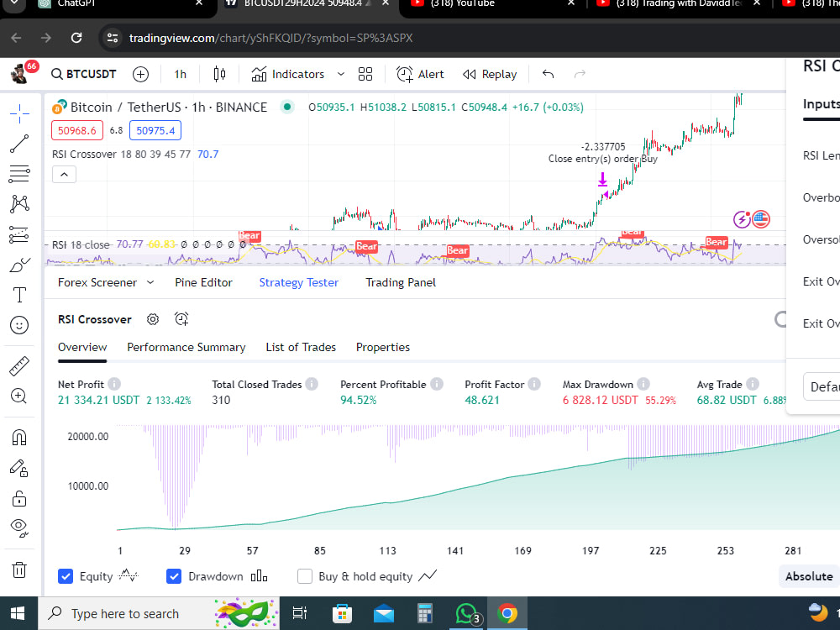Image resolution: width=840 pixels, height=630 pixels.
Task: Switch to the Performance Summary tab
Action: click(186, 347)
